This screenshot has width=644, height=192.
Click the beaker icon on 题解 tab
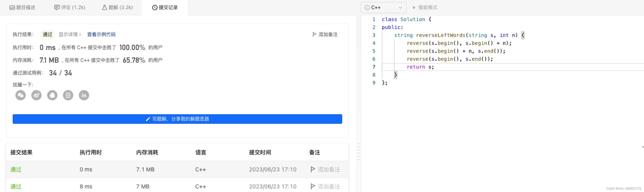coord(104,7)
